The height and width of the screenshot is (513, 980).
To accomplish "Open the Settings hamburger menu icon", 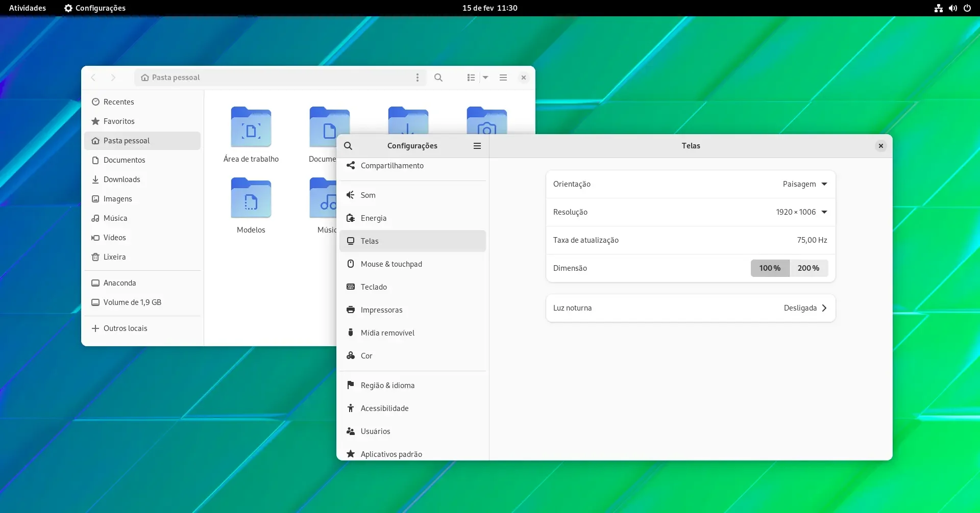I will [x=477, y=146].
